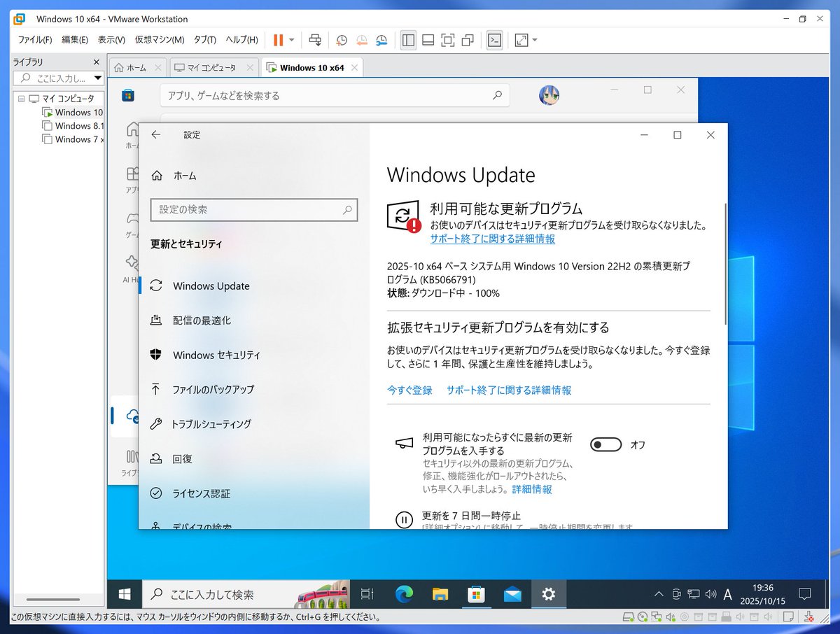
Task: Open the 表示(V) menu
Action: point(111,40)
